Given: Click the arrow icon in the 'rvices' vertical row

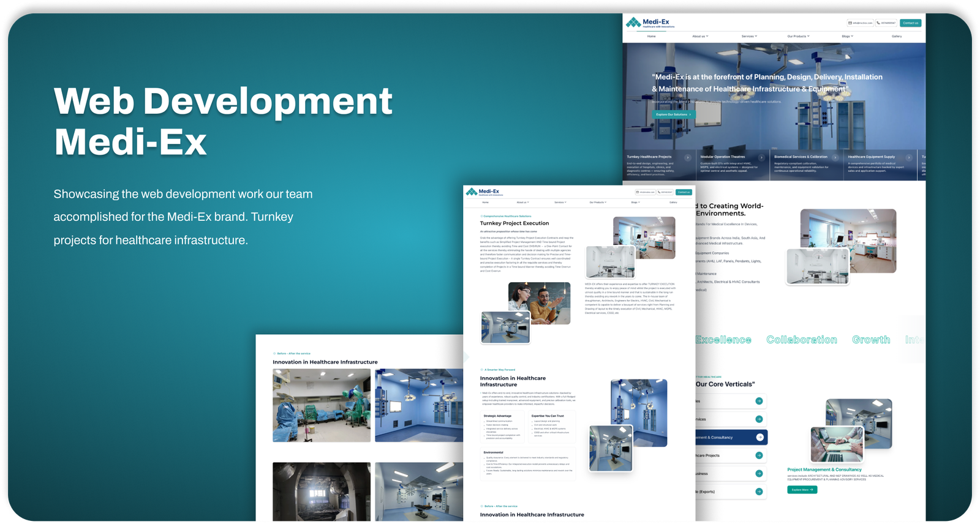Looking at the screenshot, I should pos(759,419).
